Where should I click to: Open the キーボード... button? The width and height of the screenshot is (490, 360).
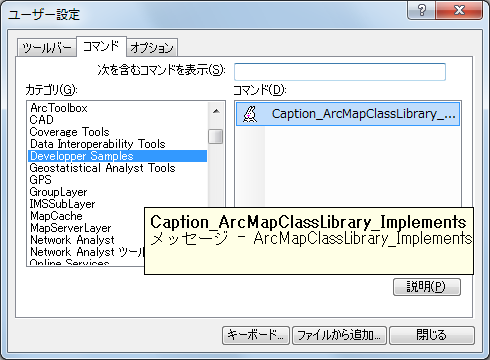256,335
